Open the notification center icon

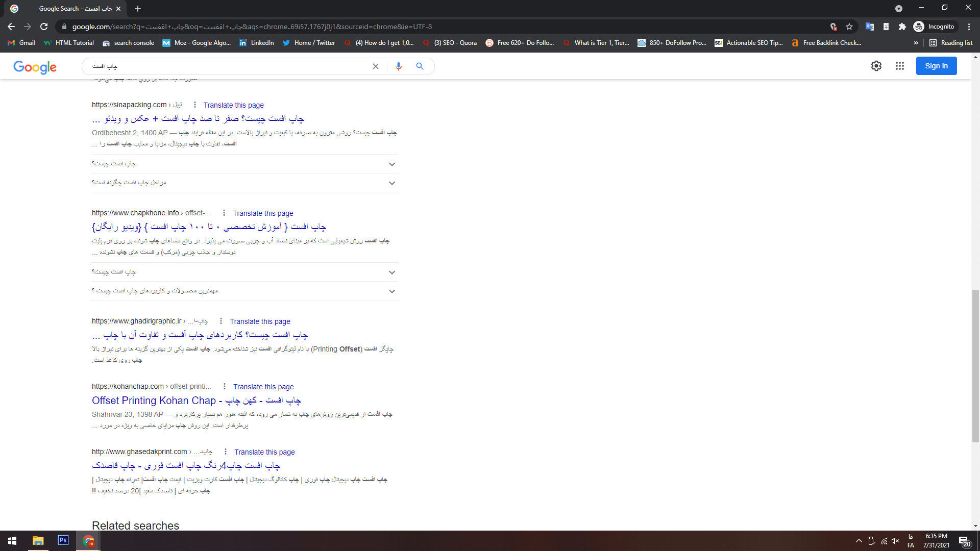tap(964, 541)
